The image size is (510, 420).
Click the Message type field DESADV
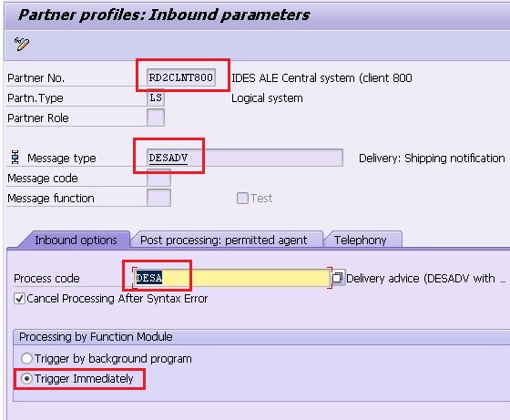(245, 158)
